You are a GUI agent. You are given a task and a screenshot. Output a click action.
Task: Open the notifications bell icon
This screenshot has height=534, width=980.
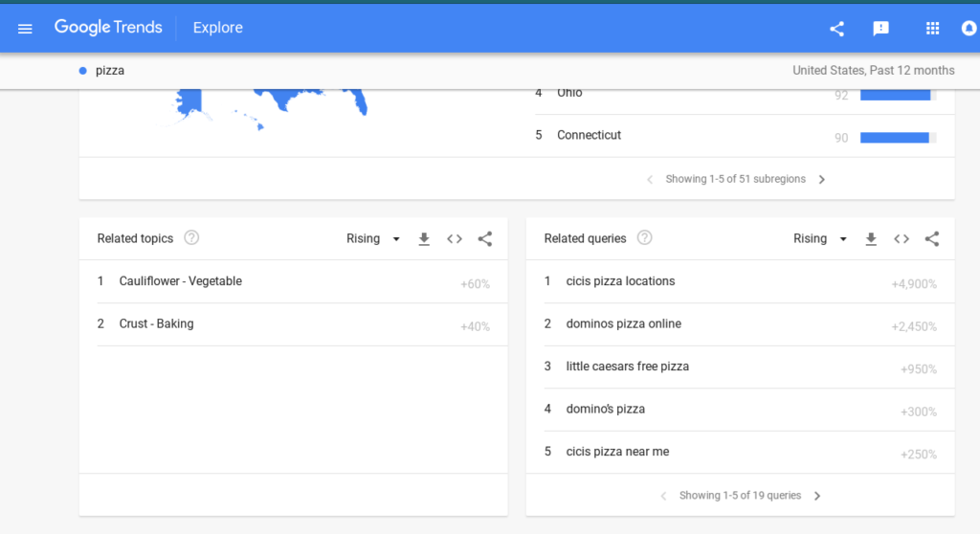[x=969, y=28]
